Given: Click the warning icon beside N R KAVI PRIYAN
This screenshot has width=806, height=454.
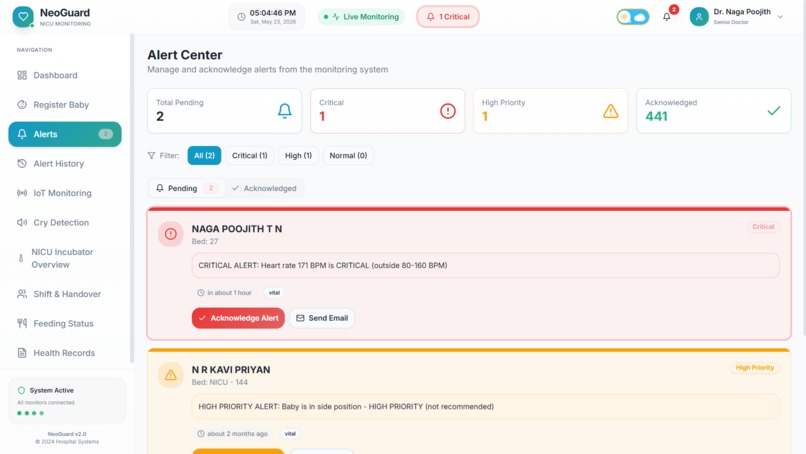Looking at the screenshot, I should tap(171, 375).
